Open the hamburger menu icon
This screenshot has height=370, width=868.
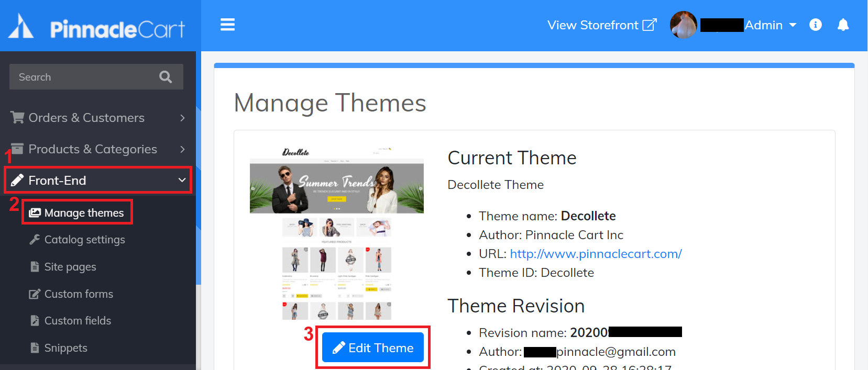pyautogui.click(x=227, y=25)
